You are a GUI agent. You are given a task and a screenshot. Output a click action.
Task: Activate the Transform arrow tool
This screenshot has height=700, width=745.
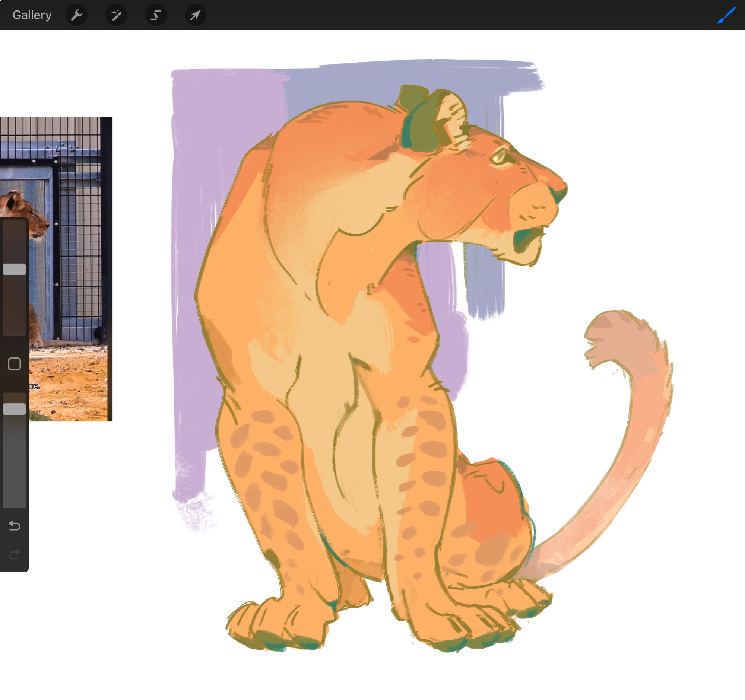pos(195,15)
